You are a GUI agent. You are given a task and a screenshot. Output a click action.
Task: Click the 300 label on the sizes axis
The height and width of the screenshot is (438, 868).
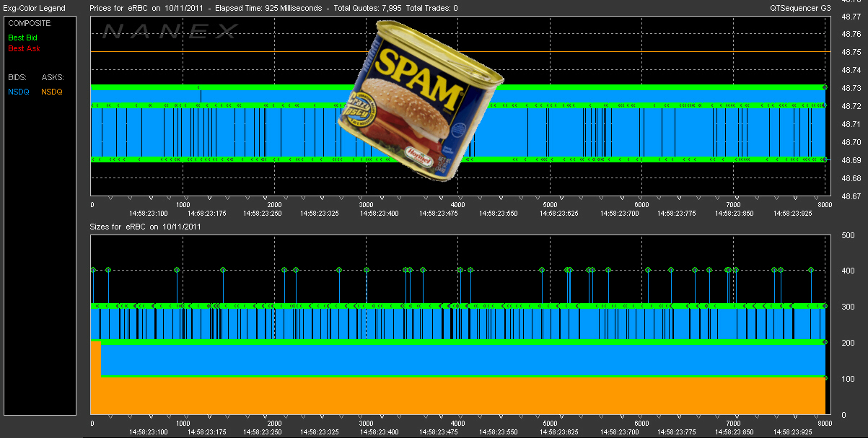pyautogui.click(x=848, y=307)
